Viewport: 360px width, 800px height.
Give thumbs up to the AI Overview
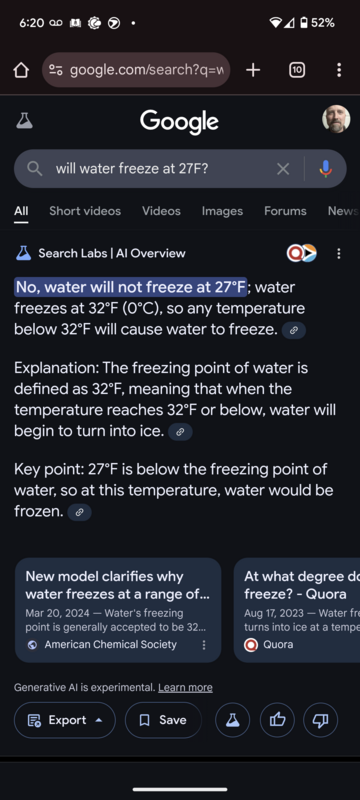pos(277,720)
